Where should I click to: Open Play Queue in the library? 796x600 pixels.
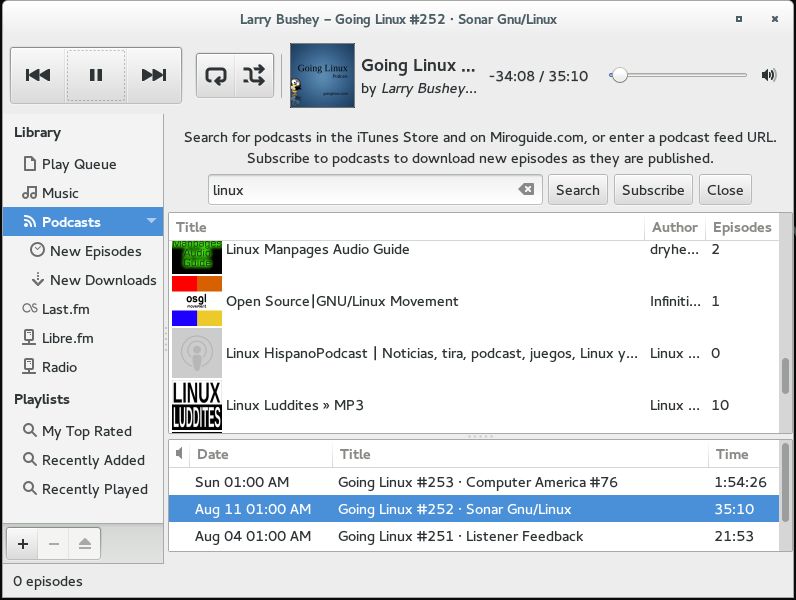click(83, 164)
